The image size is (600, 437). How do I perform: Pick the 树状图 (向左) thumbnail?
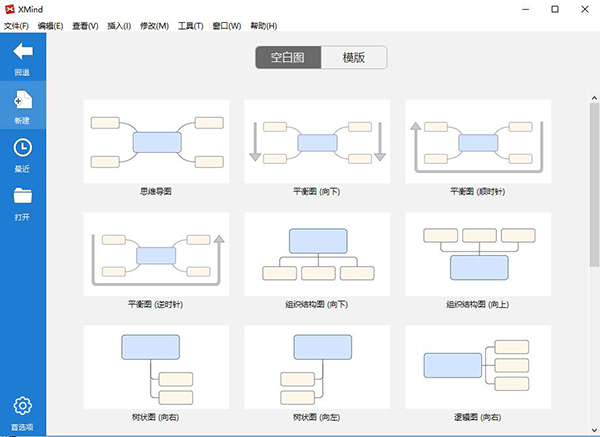(x=317, y=367)
